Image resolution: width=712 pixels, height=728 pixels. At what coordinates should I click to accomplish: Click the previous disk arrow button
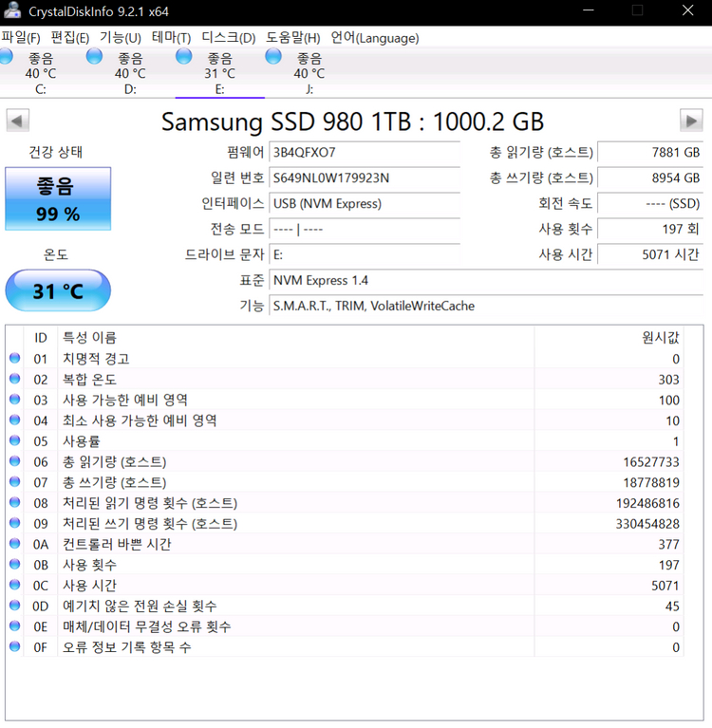[18, 121]
